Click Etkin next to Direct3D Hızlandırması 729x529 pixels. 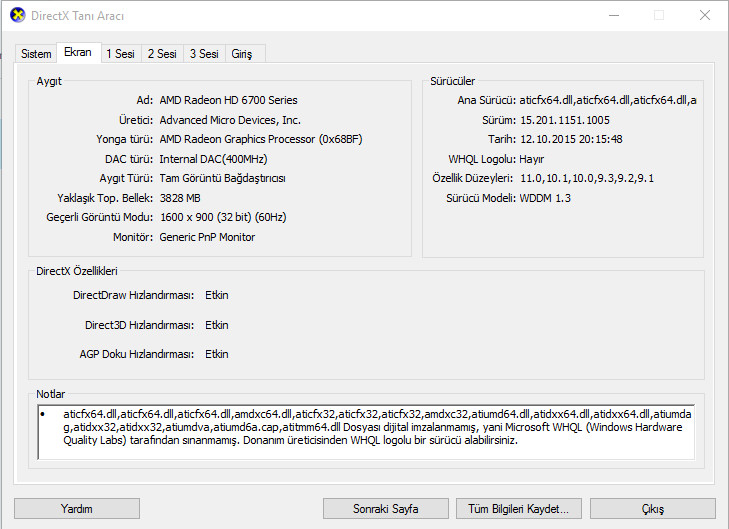point(217,325)
